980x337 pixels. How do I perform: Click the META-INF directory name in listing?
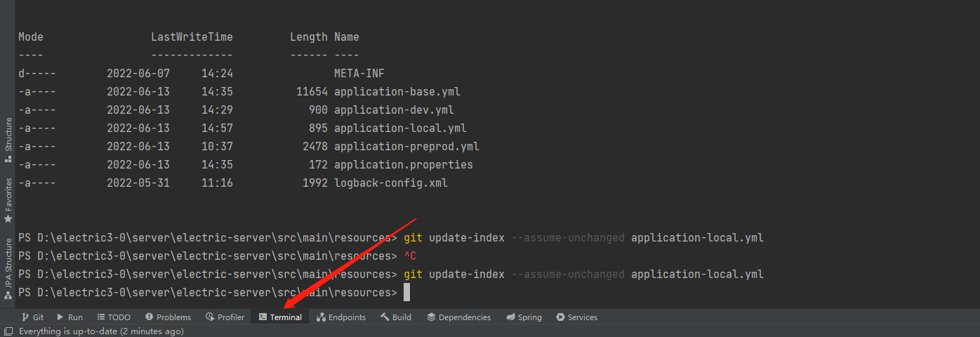pos(359,74)
